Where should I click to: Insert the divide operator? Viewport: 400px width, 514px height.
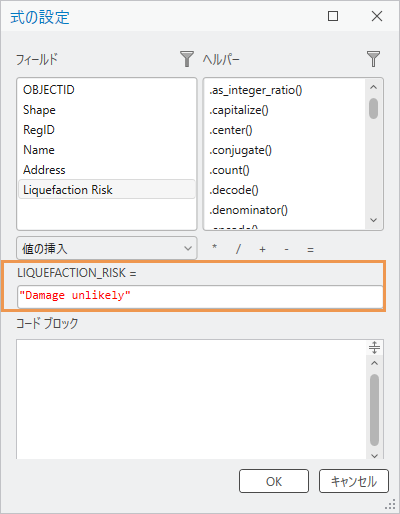click(x=238, y=249)
